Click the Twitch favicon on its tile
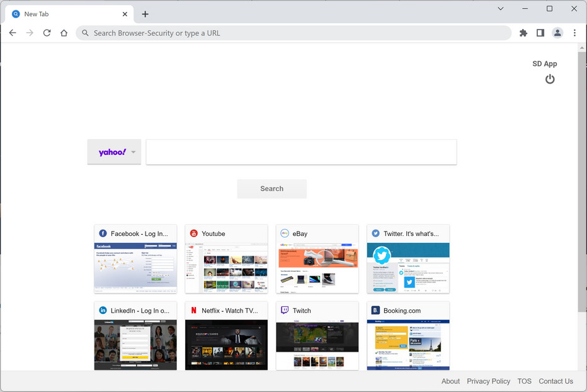 click(285, 310)
